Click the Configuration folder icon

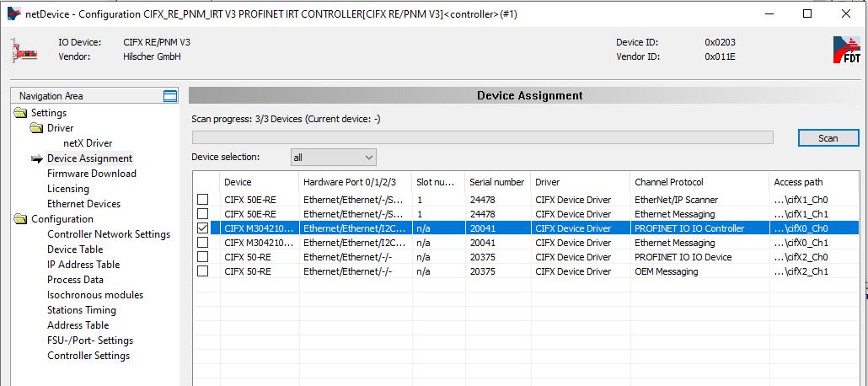20,219
